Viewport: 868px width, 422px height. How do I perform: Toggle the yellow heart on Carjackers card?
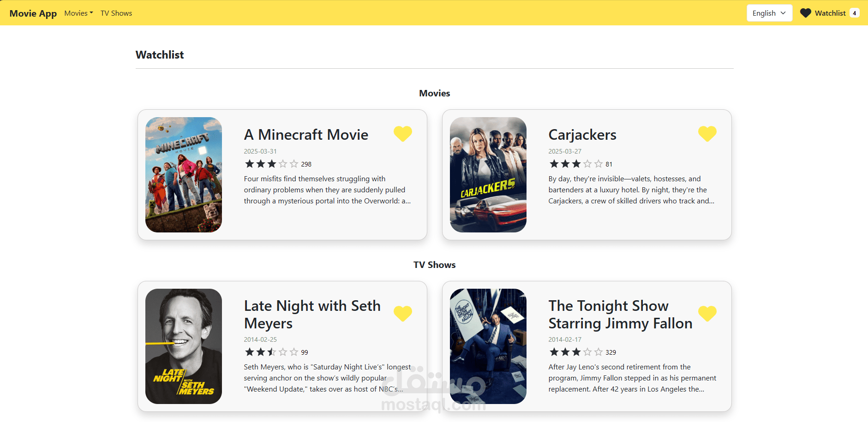707,134
